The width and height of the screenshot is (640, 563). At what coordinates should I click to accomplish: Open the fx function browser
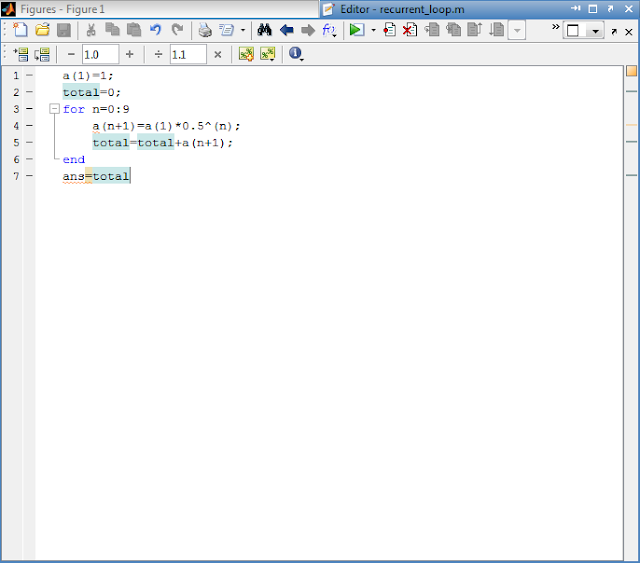click(x=329, y=30)
